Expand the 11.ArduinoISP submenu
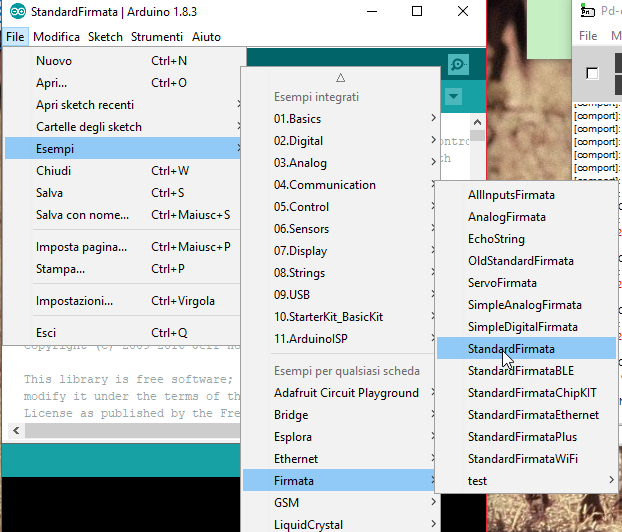This screenshot has height=532, width=622. click(339, 339)
